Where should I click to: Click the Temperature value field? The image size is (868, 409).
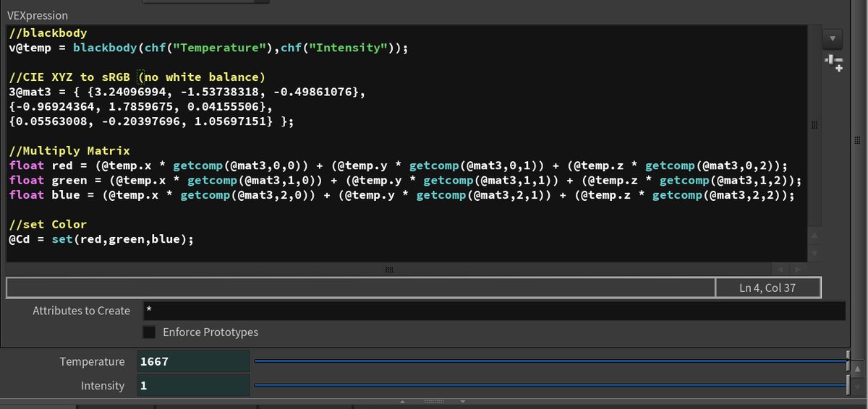[193, 361]
